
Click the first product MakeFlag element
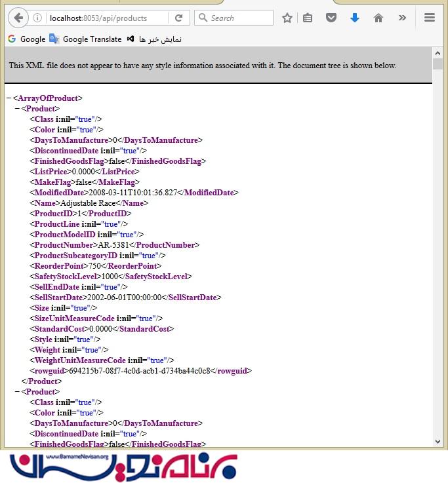click(85, 182)
